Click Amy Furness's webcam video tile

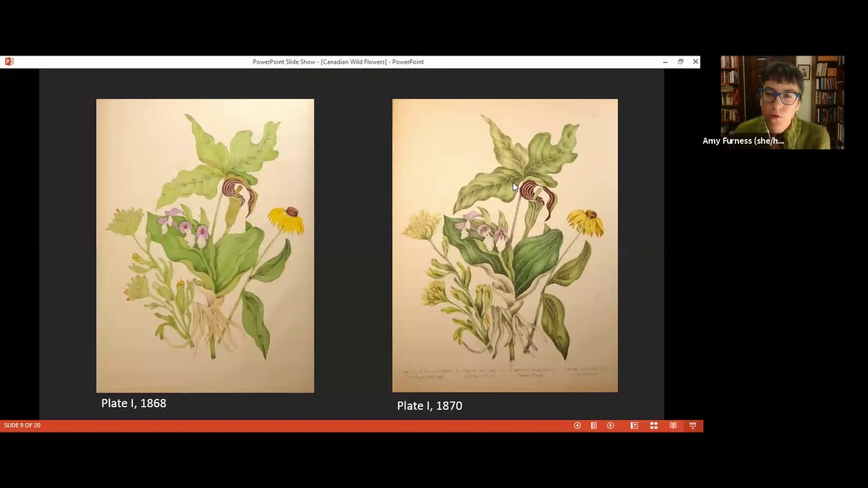pos(782,102)
